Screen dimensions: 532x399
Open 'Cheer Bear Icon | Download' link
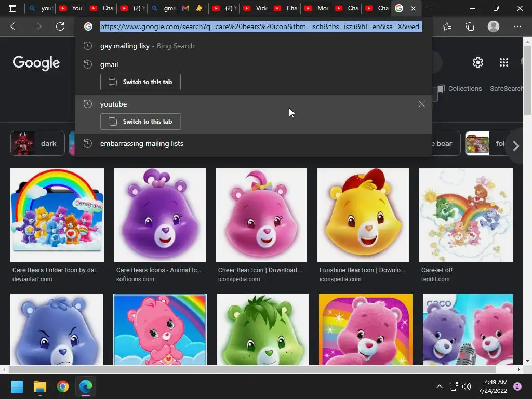coord(261,270)
